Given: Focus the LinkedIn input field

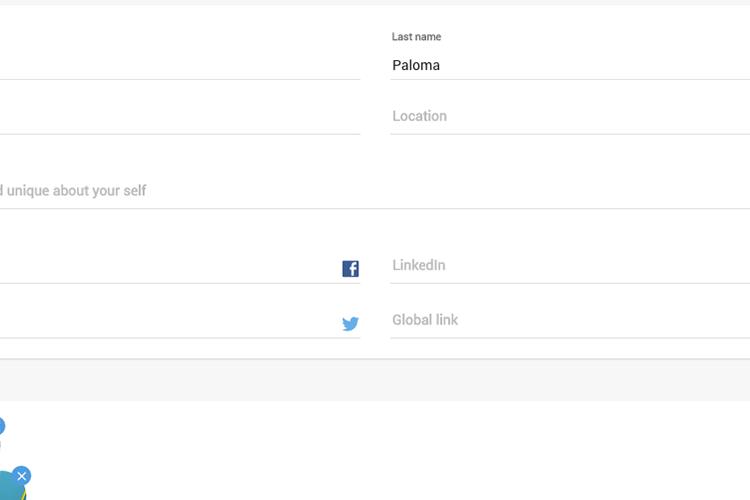Looking at the screenshot, I should click(570, 265).
